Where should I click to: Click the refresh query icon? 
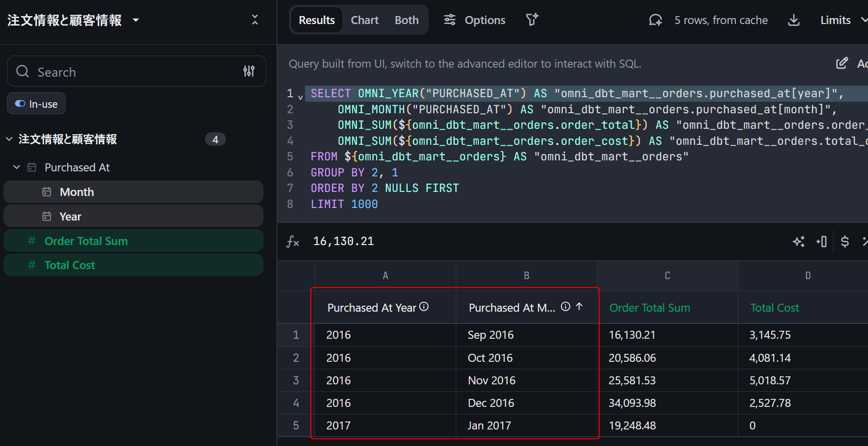pos(655,20)
